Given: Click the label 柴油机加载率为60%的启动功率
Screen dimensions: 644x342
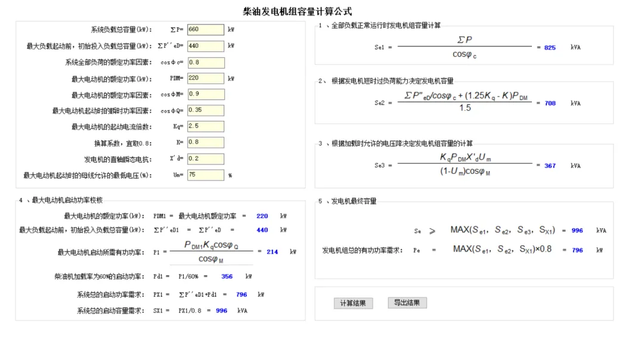Looking at the screenshot, I should pos(100,276).
